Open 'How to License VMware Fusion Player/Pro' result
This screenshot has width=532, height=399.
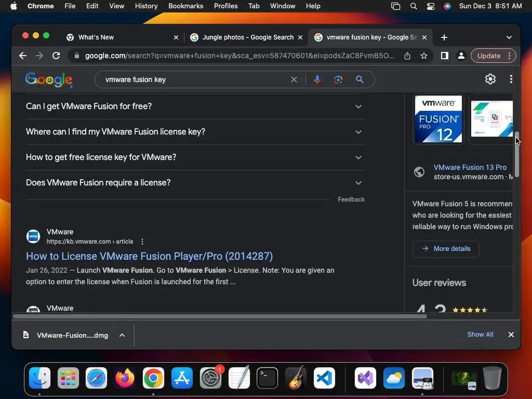coord(149,256)
